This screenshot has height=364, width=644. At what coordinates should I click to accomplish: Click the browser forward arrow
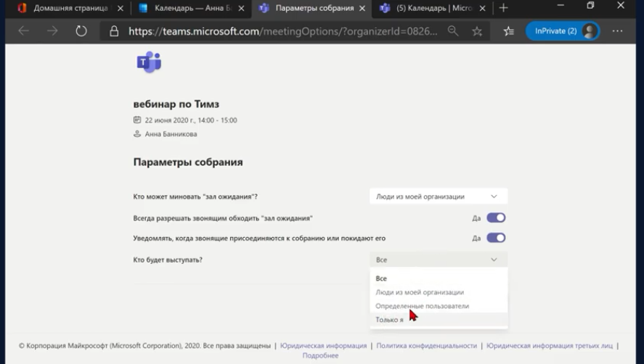52,30
